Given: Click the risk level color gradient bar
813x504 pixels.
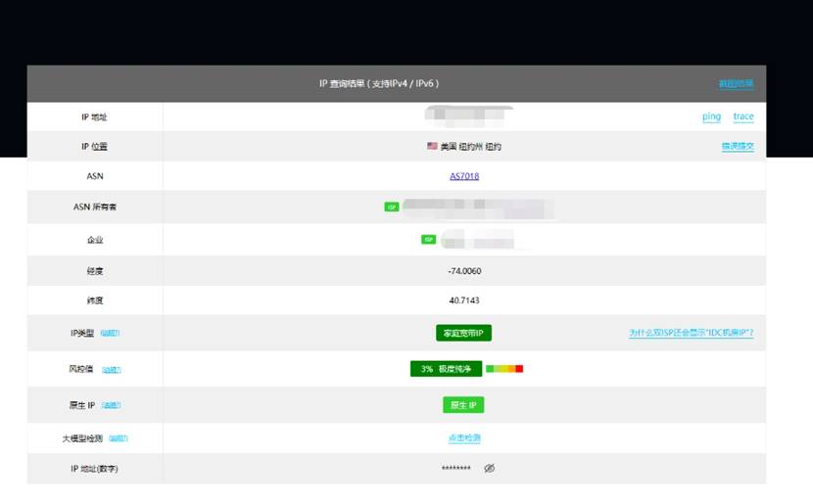Looking at the screenshot, I should pyautogui.click(x=504, y=369).
